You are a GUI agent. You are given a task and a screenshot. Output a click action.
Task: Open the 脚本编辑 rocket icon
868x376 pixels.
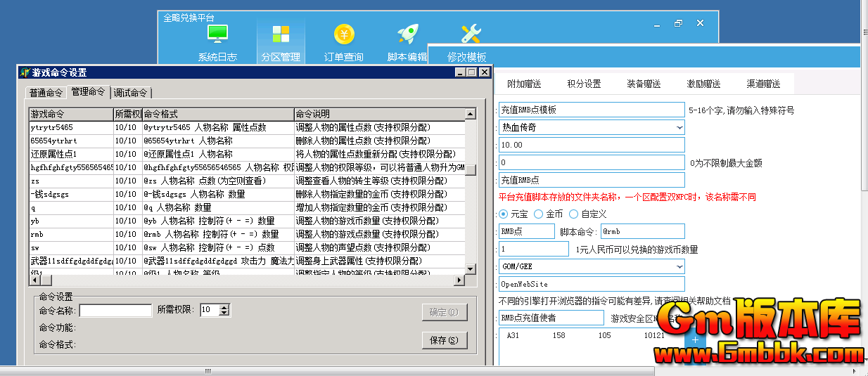point(407,34)
